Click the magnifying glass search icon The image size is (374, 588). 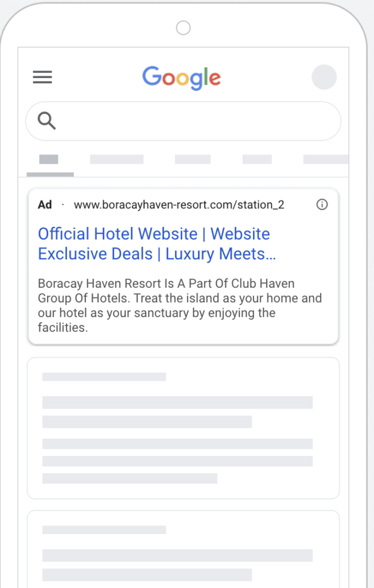tap(47, 121)
